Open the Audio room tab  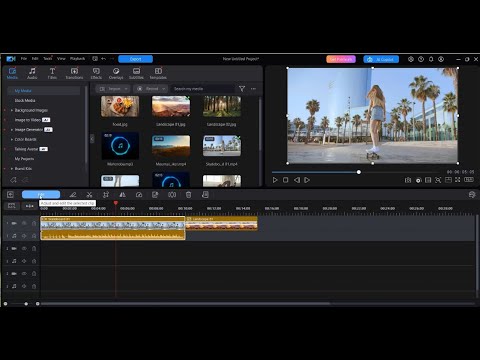pyautogui.click(x=32, y=73)
